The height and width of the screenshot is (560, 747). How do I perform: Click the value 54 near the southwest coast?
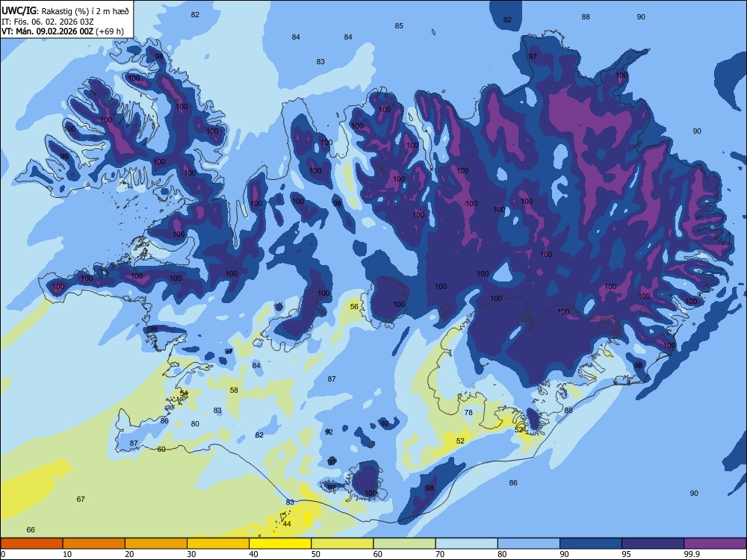184,393
